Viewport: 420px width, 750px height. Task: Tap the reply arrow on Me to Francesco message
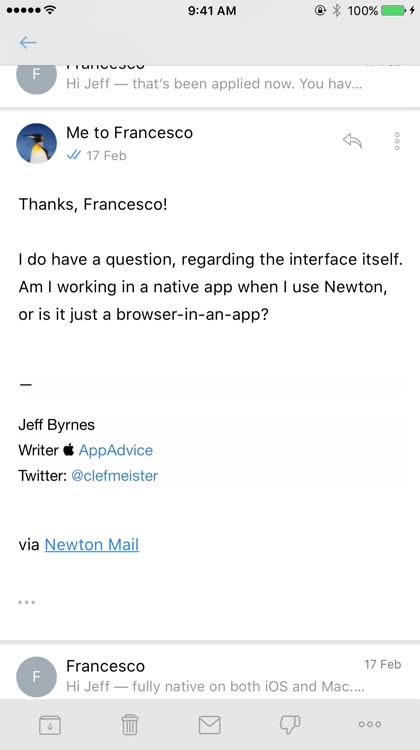click(353, 141)
